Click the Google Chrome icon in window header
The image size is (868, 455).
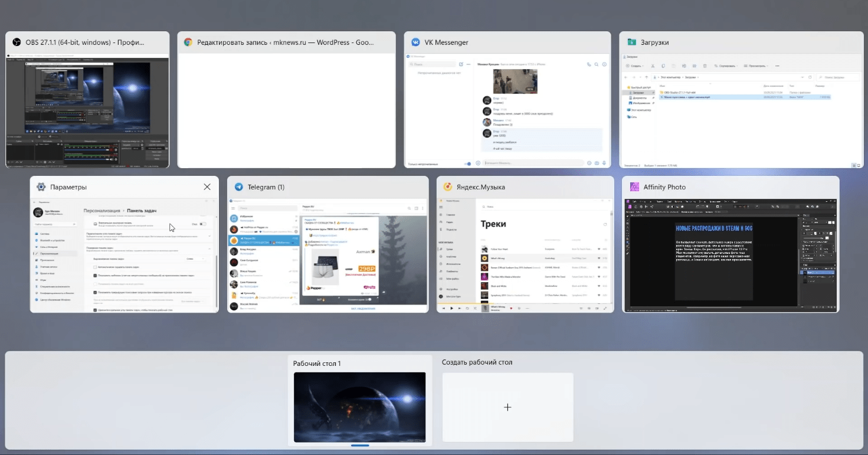[188, 42]
